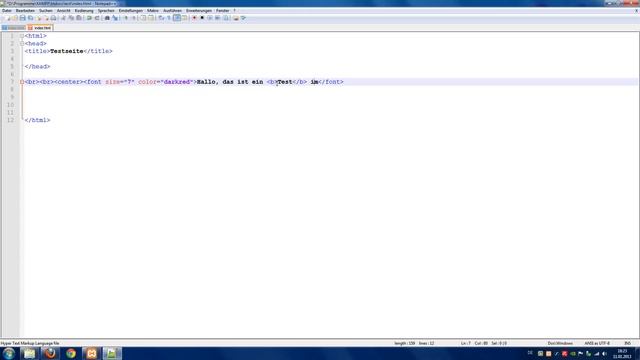
Task: Click the ANSI as UTF-8 encoding status field
Action: pyautogui.click(x=597, y=343)
